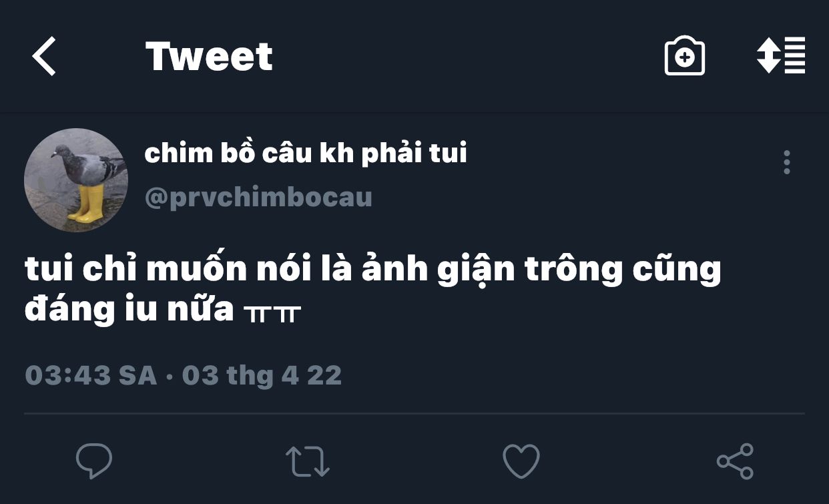Viewport: 829px width, 504px height.
Task: Open the pigeon profile avatar
Action: (x=76, y=180)
